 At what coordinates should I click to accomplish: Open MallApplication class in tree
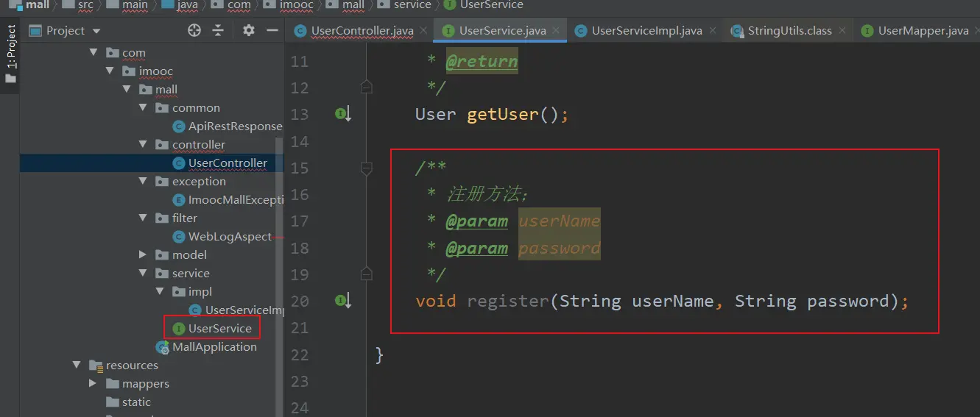214,347
